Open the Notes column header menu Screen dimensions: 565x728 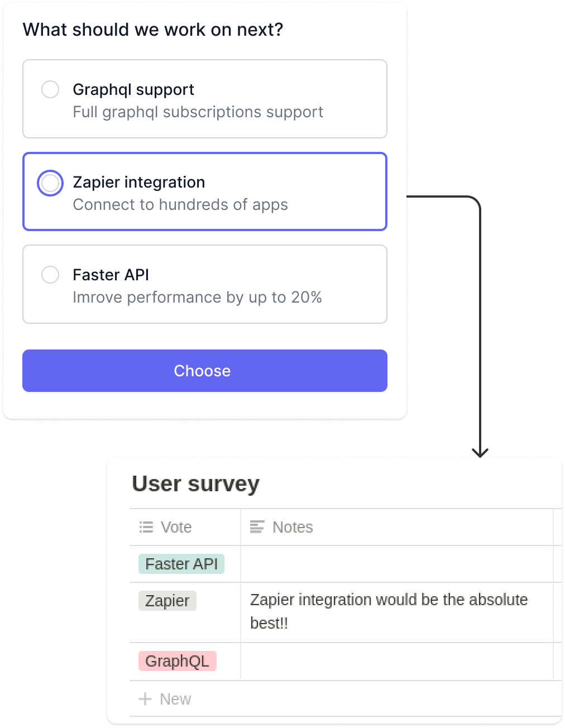click(292, 526)
